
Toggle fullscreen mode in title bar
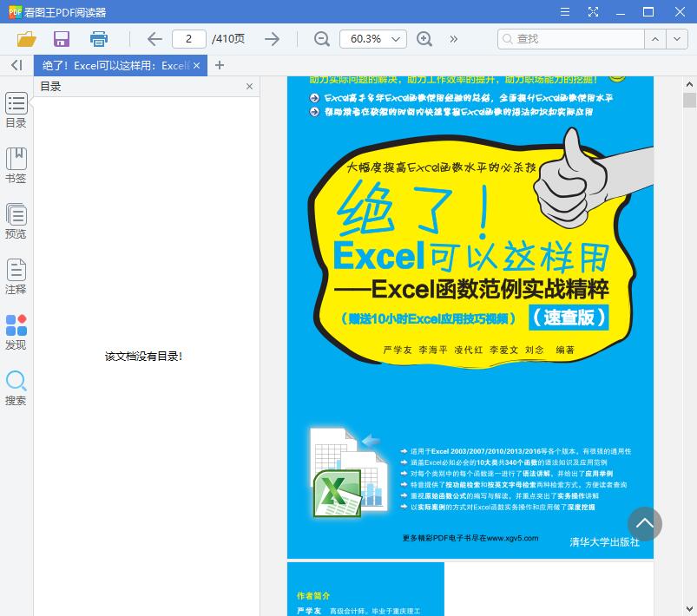[x=593, y=11]
